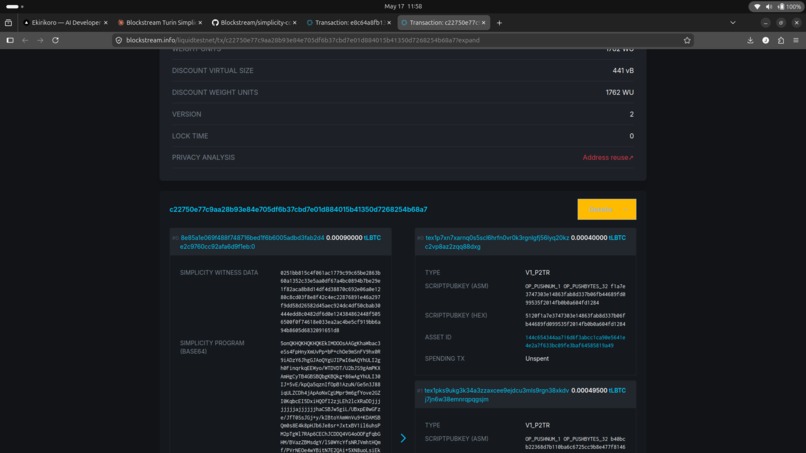This screenshot has width=806, height=453.
Task: Select the second output's V1_P2TR type value
Action: (537, 425)
